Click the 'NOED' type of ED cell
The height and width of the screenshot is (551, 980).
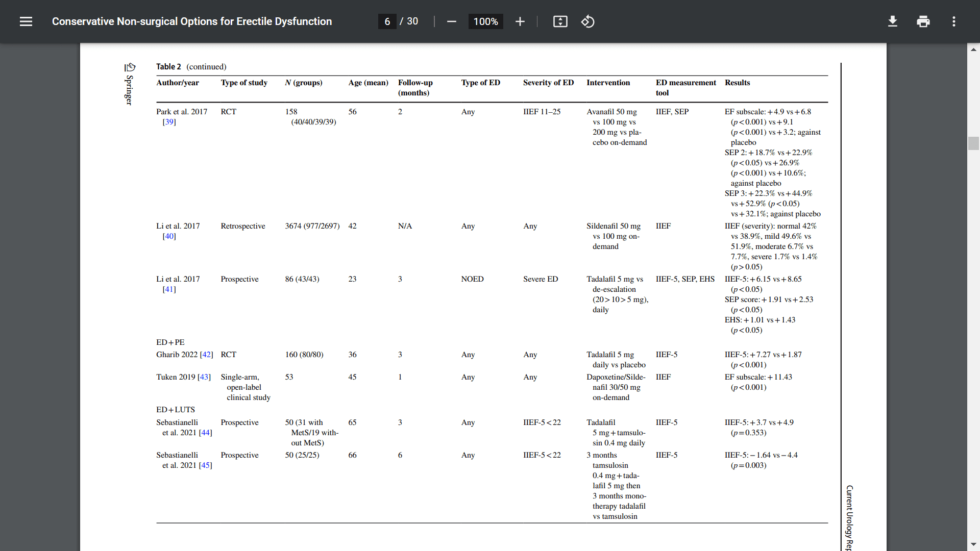[472, 279]
